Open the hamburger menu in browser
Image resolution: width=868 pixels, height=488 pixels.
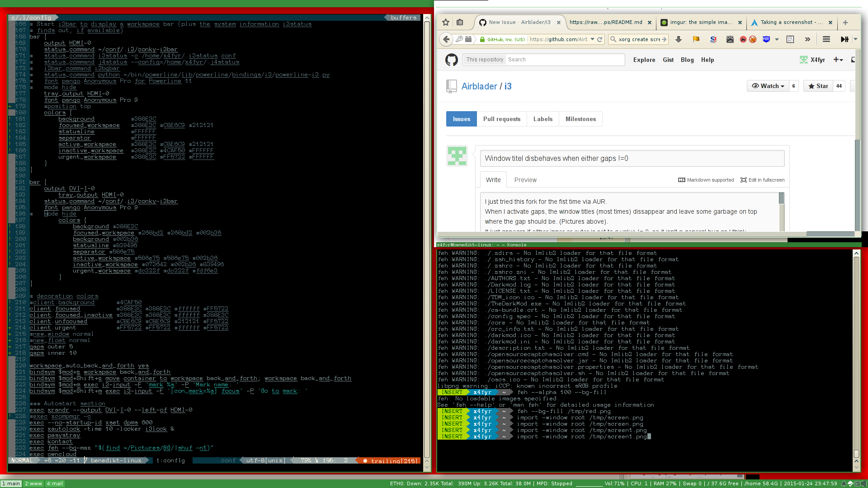click(826, 39)
